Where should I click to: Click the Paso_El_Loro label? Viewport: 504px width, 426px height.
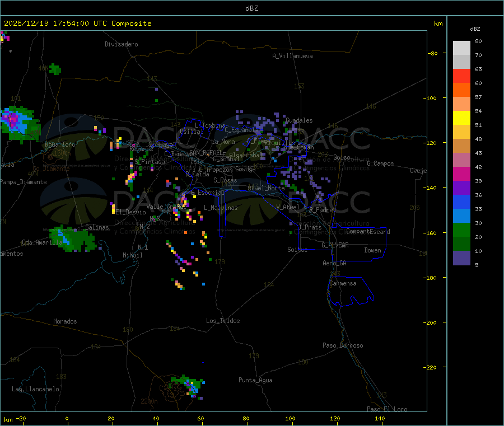click(x=388, y=409)
